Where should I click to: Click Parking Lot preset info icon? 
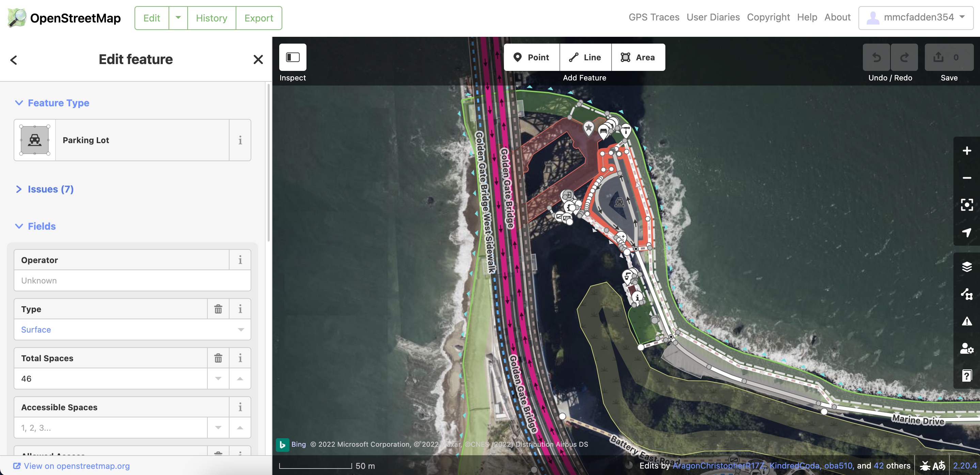[x=240, y=140]
